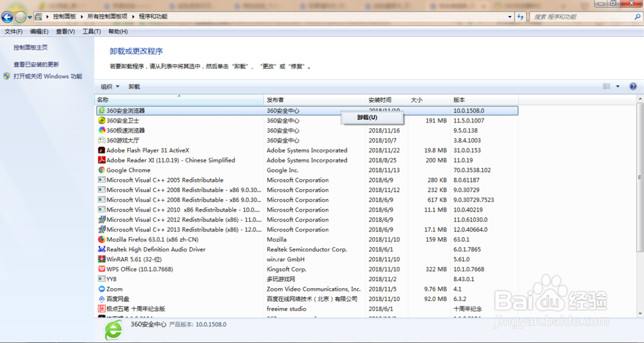The height and width of the screenshot is (343, 644).
Task: Sort by the 名称 column header
Action: [x=179, y=100]
